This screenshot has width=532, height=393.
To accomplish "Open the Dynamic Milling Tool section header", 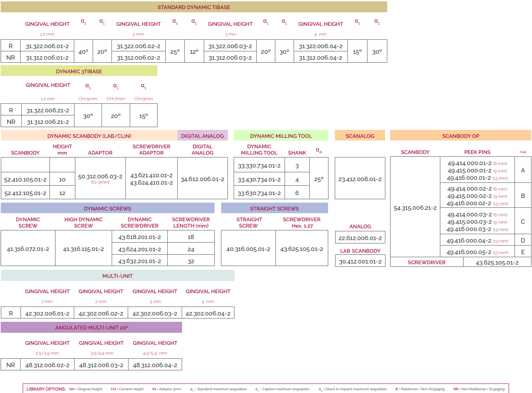I will [281, 136].
